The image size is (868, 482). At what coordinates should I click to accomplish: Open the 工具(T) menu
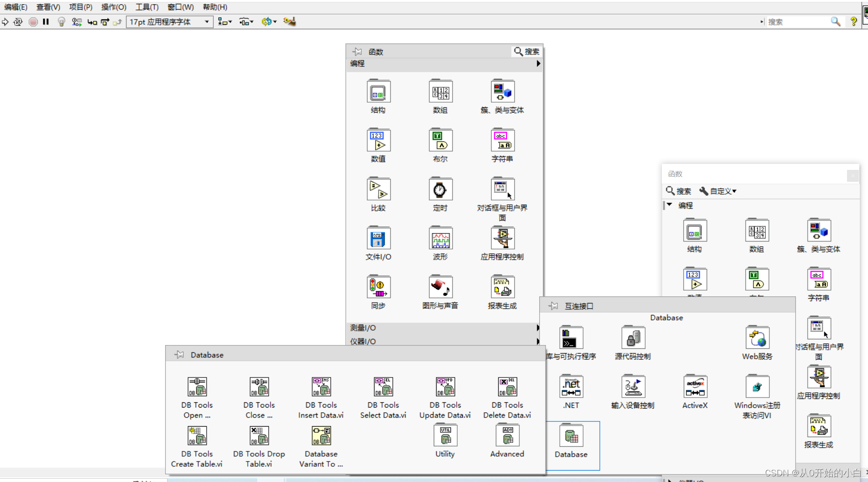tap(146, 7)
